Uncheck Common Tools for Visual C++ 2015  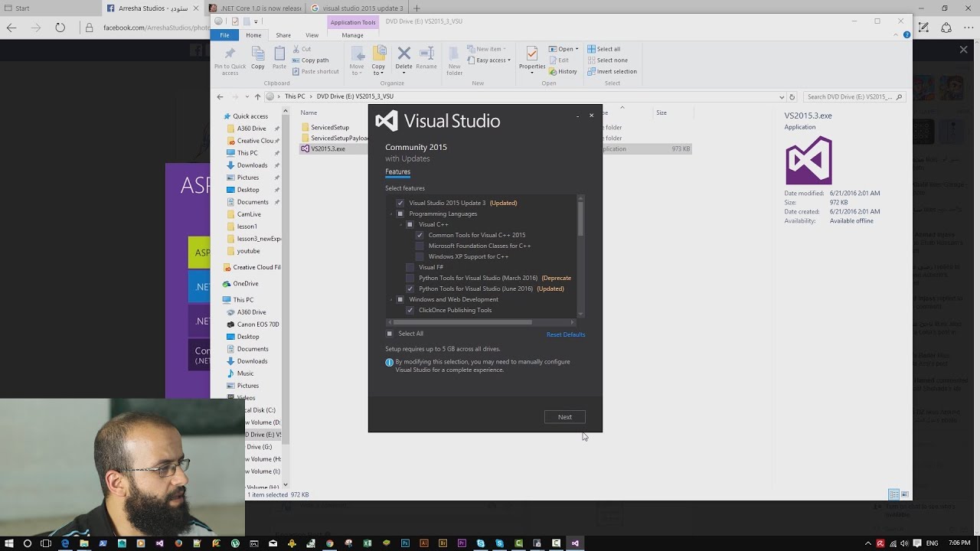420,235
